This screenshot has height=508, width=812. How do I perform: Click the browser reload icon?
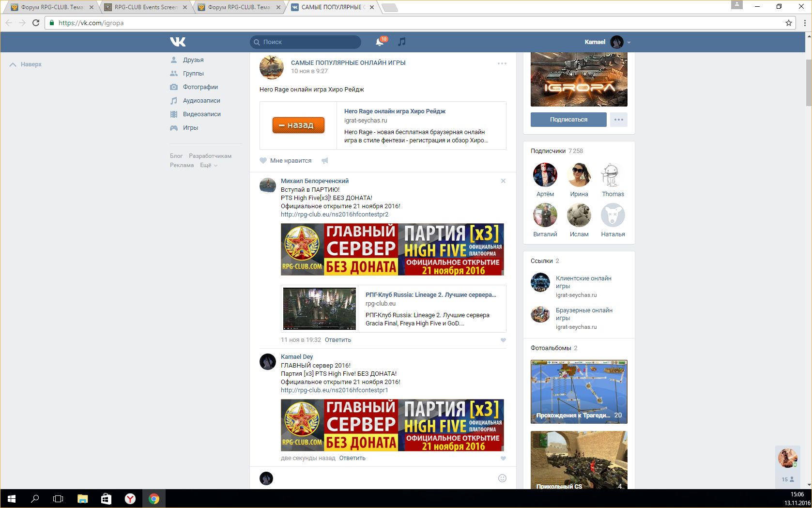[x=36, y=23]
